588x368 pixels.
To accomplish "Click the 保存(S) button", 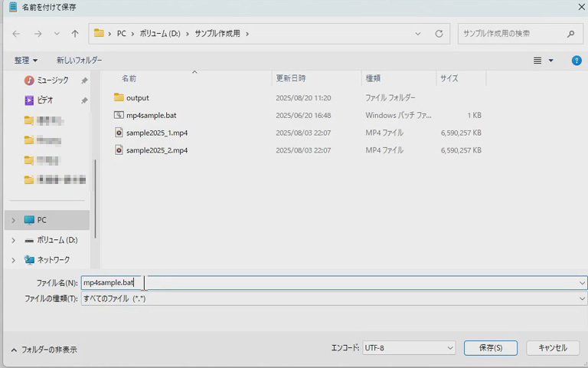I will 490,348.
